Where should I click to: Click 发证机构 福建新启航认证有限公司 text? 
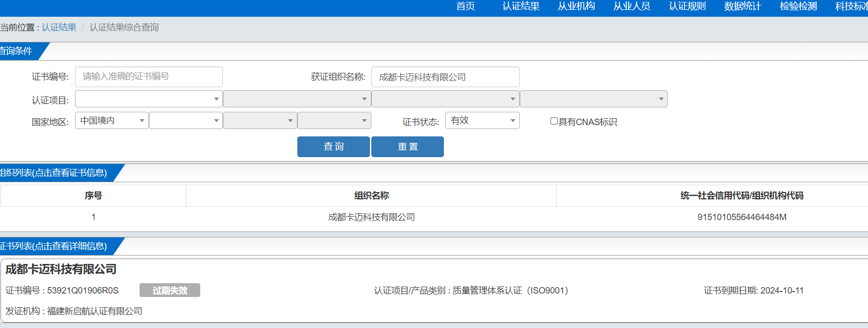(x=74, y=311)
